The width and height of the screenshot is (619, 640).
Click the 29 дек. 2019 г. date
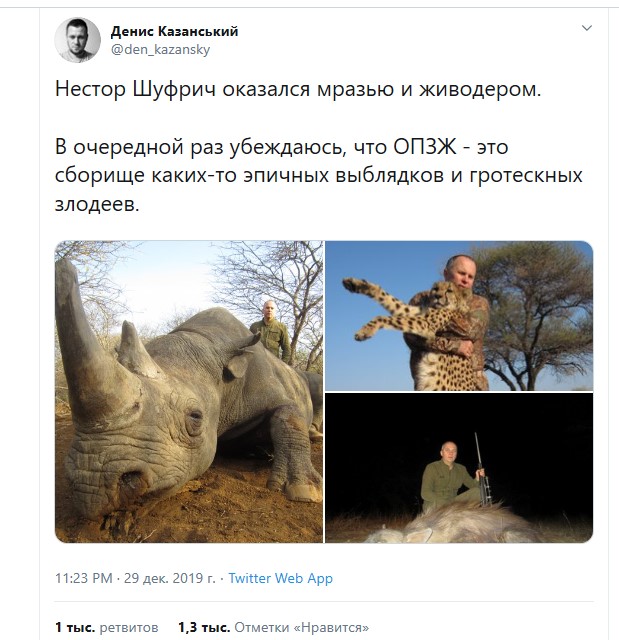[169, 578]
